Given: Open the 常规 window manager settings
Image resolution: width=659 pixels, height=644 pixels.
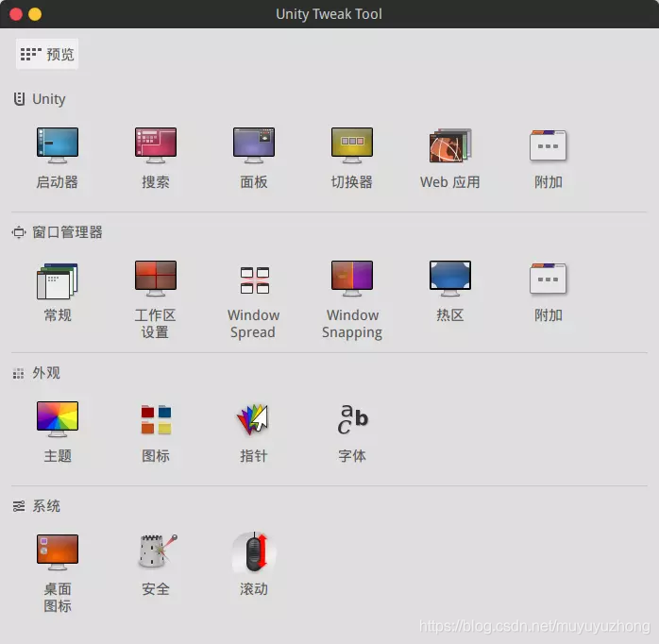Looking at the screenshot, I should (x=58, y=292).
